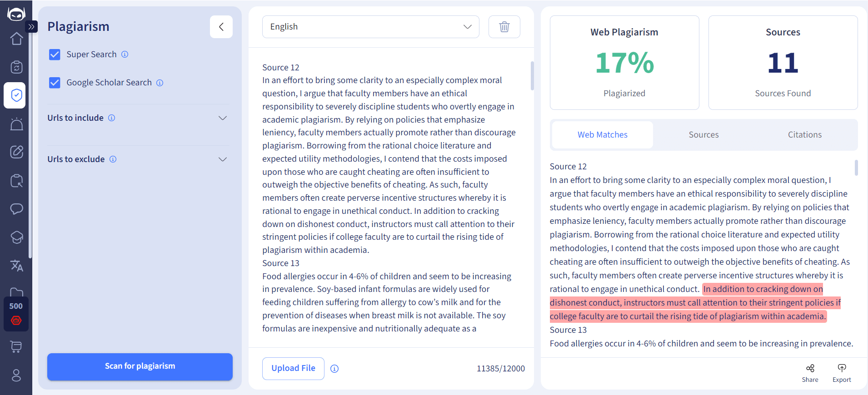Expand the Urls to exclude section

coord(138,159)
